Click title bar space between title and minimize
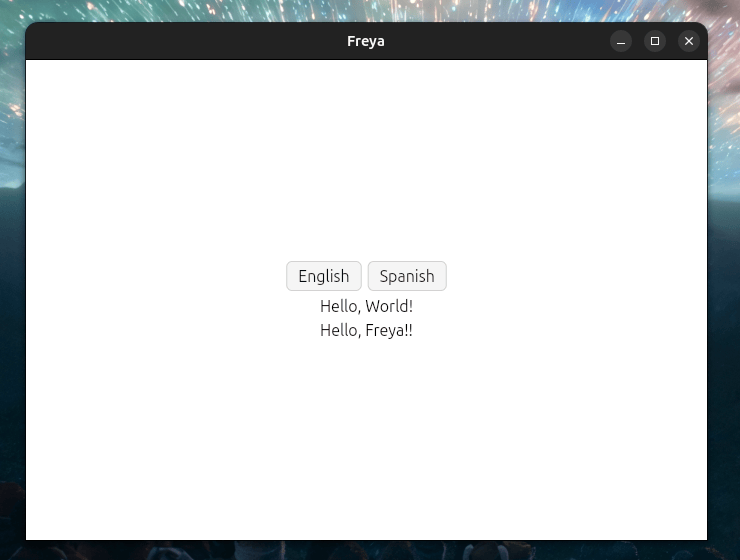 pyautogui.click(x=500, y=41)
